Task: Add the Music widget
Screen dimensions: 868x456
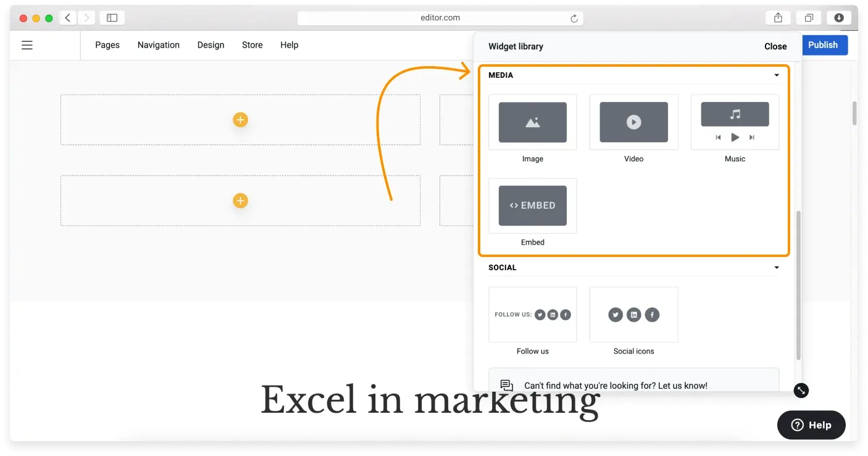Action: pos(735,122)
